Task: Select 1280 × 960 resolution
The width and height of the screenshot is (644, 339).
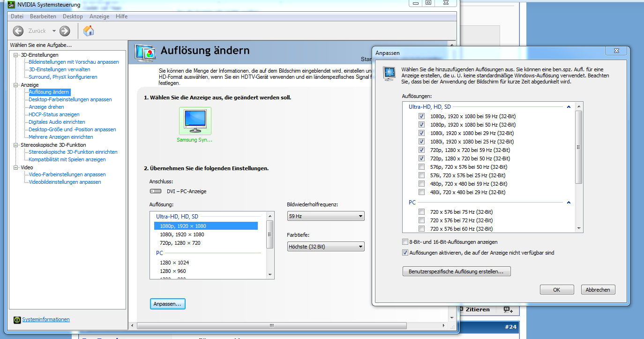Action: click(x=173, y=271)
